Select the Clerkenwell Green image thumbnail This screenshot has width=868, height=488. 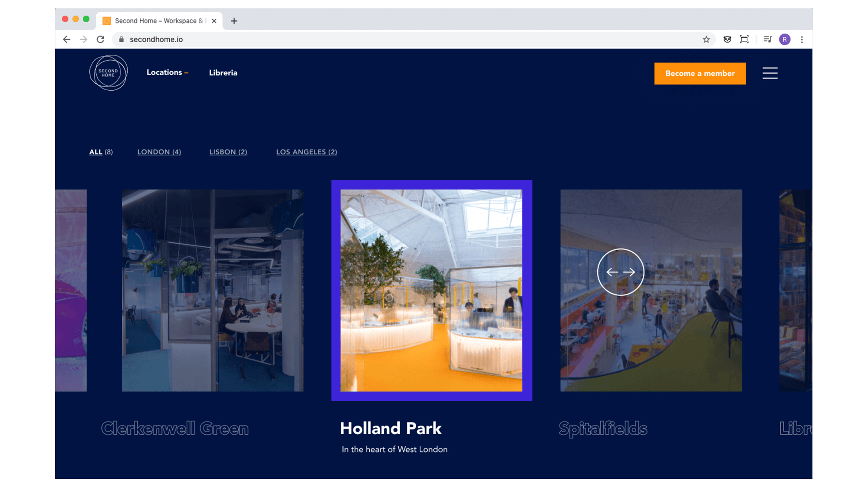point(212,290)
